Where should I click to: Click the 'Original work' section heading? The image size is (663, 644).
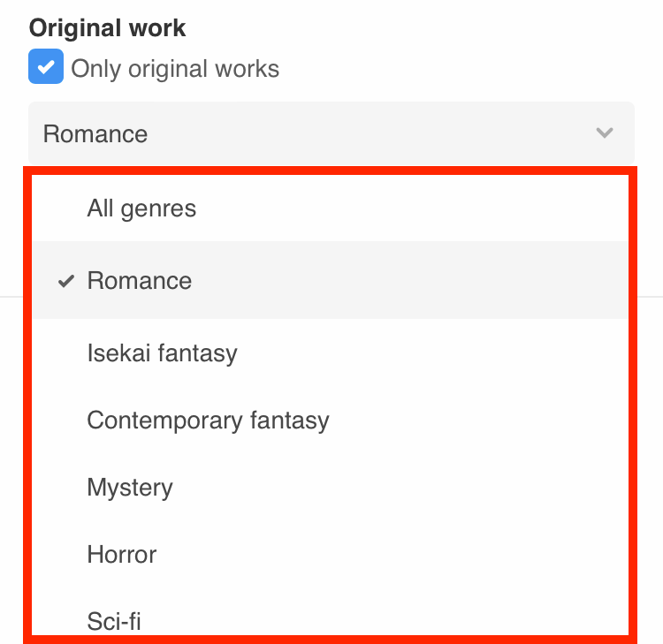click(107, 27)
